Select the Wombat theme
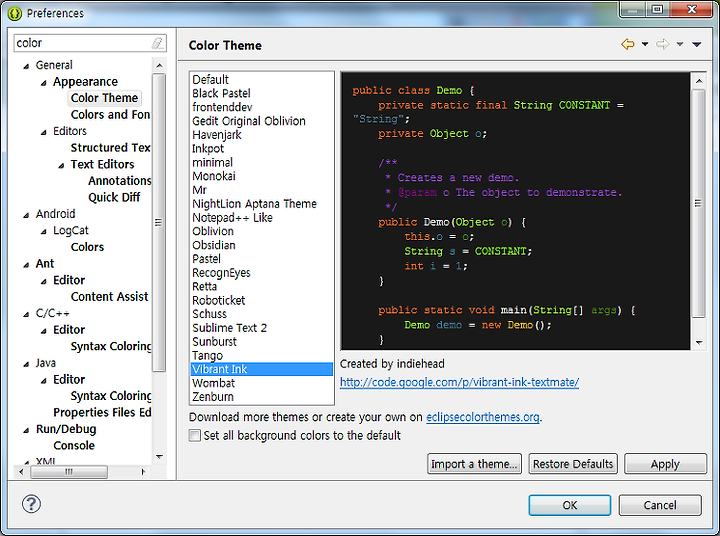 coord(262,383)
